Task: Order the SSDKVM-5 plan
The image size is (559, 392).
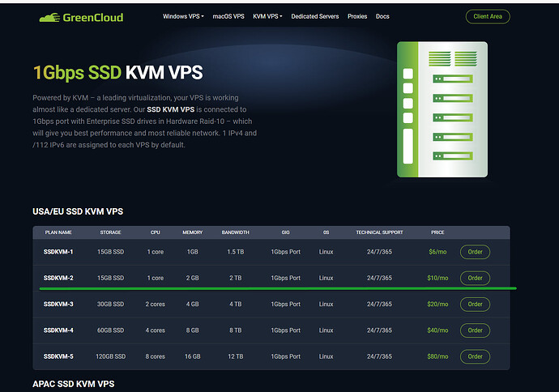Action: [475, 356]
